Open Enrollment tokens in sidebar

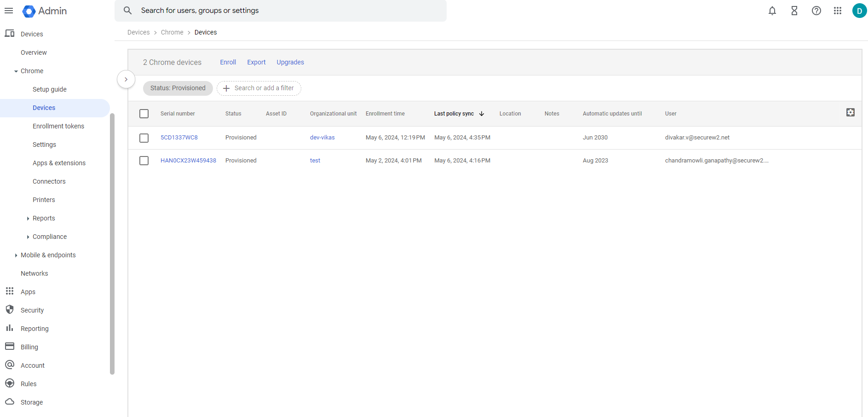point(58,126)
